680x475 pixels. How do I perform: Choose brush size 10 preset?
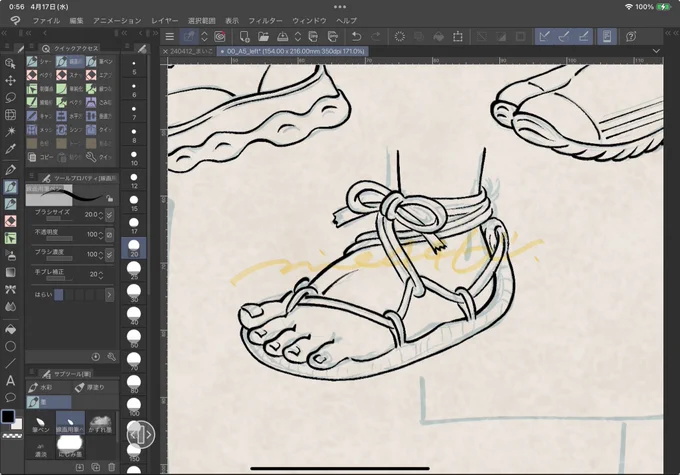134,157
